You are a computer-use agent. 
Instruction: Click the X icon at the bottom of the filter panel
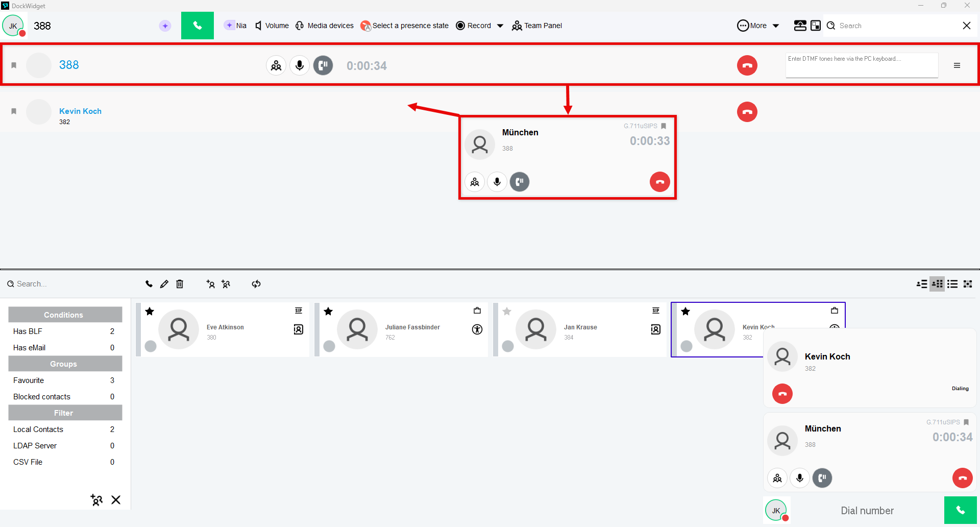point(116,500)
